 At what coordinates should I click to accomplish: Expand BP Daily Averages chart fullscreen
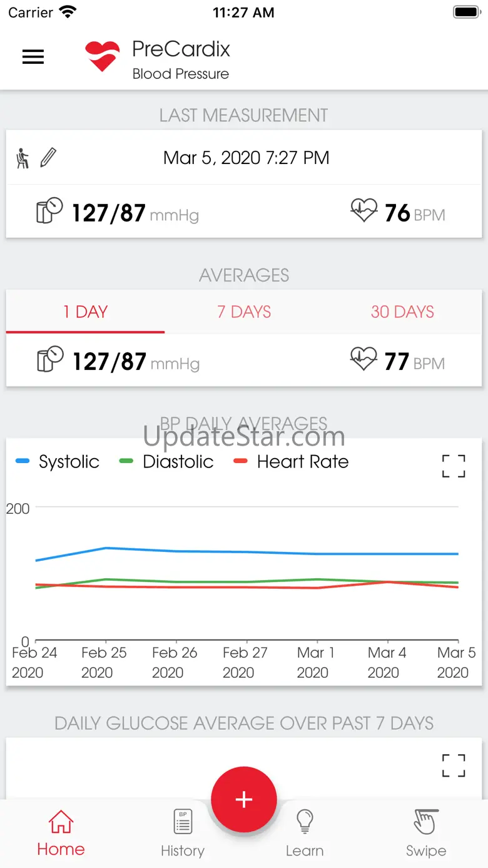coord(454,466)
